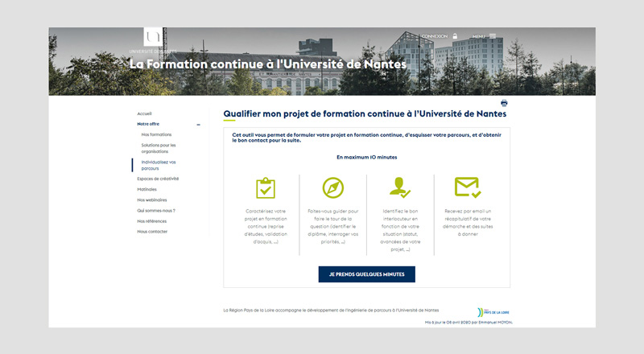Screen dimensions: 644x354
Task: Open Nos webinaires link
Action: 152,200
